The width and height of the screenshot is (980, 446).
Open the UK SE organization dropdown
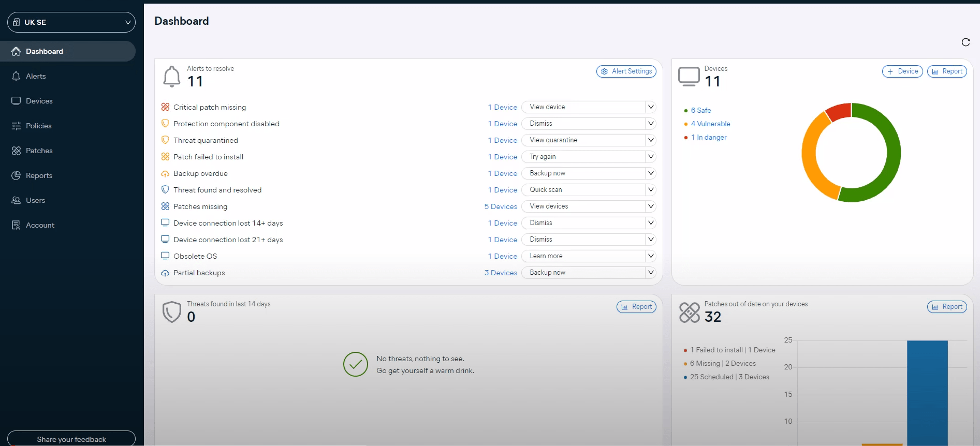tap(71, 22)
